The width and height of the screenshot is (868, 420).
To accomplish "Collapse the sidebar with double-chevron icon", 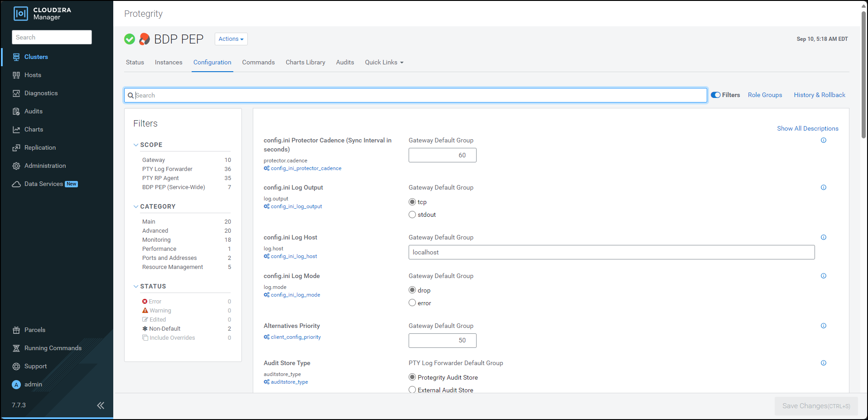I will tap(101, 405).
